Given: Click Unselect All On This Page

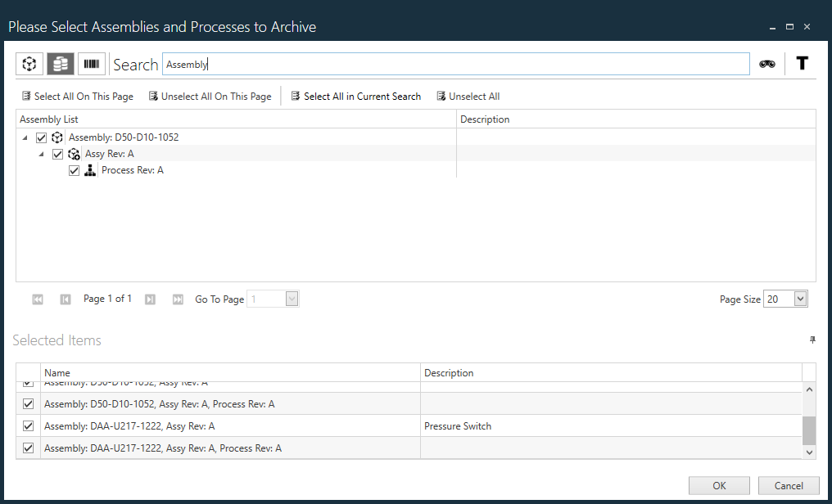Looking at the screenshot, I should [x=210, y=96].
